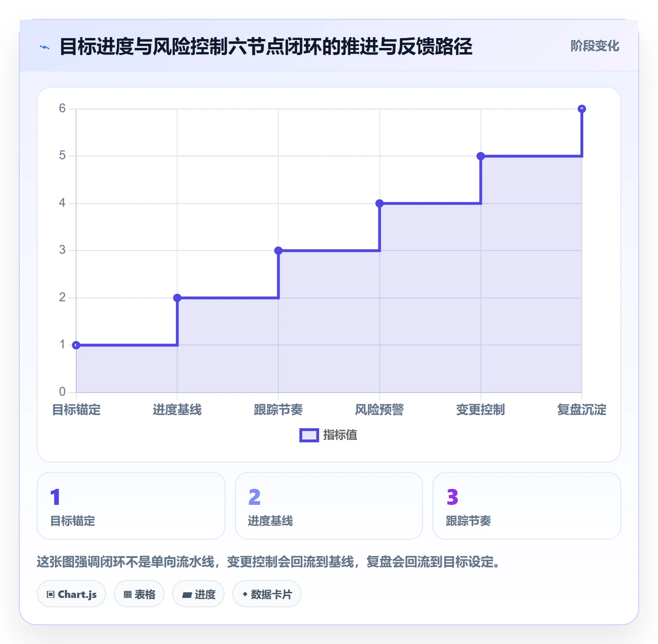Click the x-axis label 跟踪节奏
Image resolution: width=658 pixels, height=644 pixels.
278,410
